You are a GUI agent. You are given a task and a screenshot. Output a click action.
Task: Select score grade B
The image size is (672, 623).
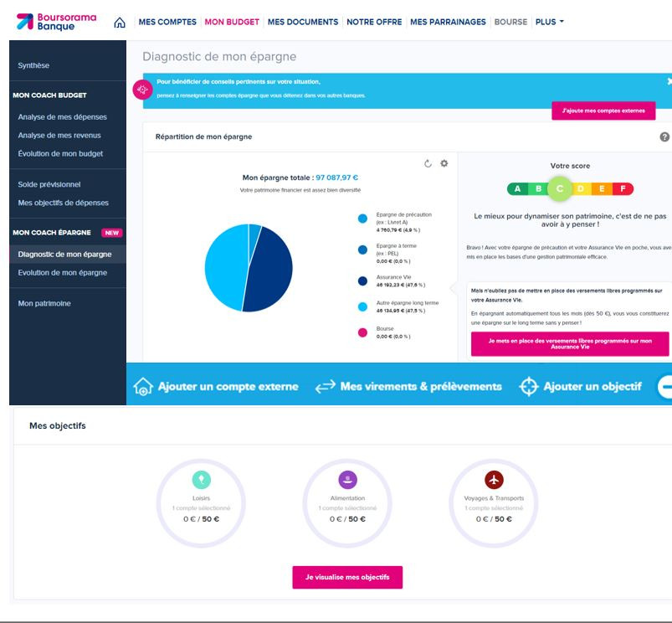(538, 188)
